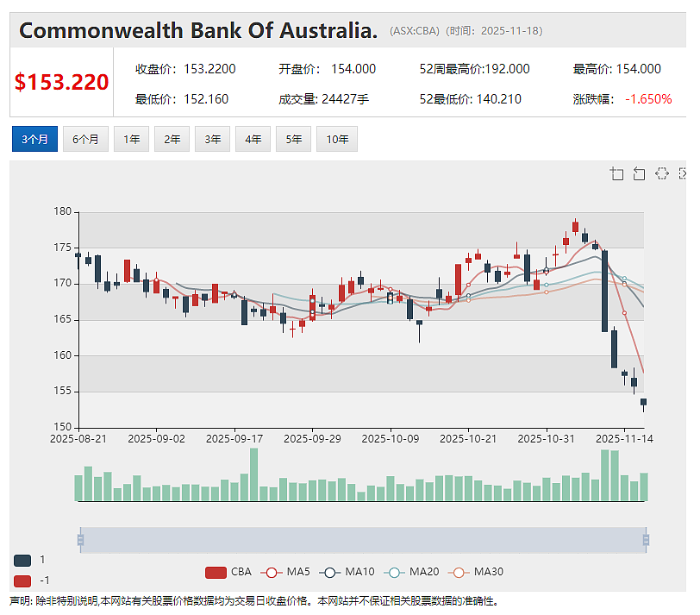The width and height of the screenshot is (700, 615).
Task: Grab the right handle of the zoom slider
Action: coord(646,540)
